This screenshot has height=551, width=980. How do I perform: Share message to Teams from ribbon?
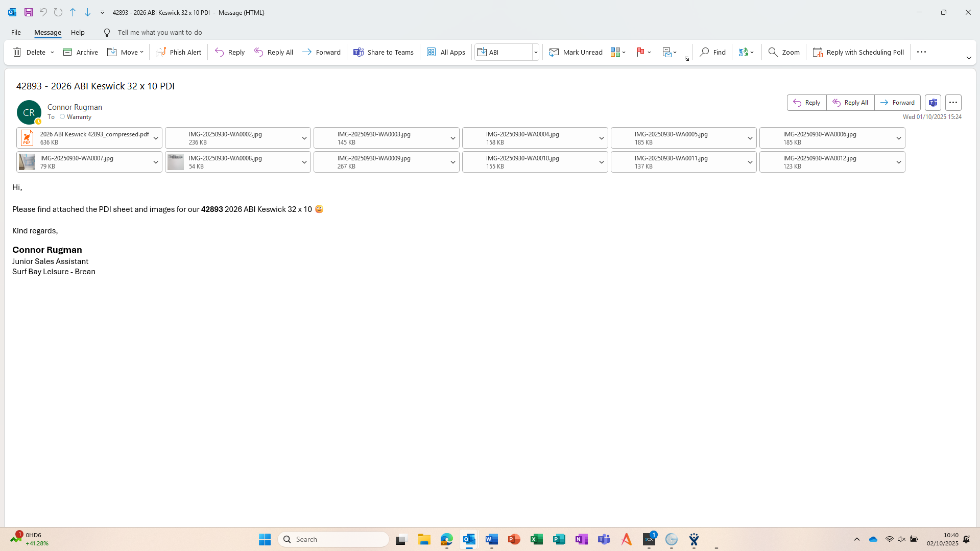coord(384,52)
